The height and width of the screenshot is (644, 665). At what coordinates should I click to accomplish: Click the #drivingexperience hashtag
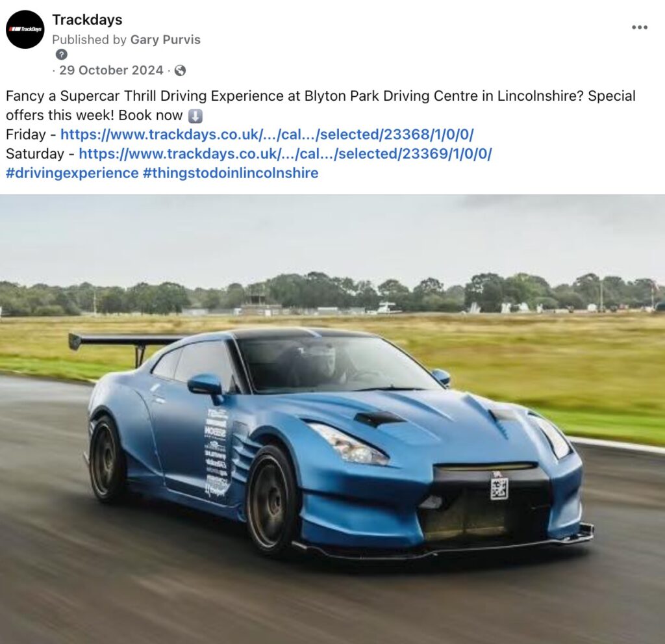tap(72, 173)
